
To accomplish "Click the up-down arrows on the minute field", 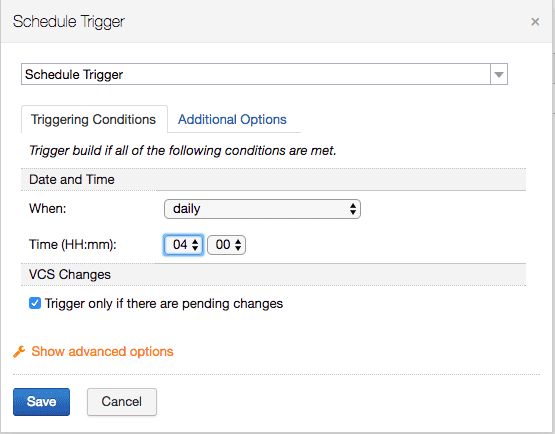I will coord(238,245).
